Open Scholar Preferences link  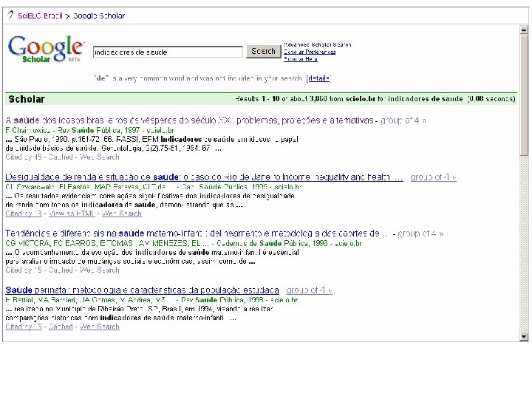click(310, 52)
